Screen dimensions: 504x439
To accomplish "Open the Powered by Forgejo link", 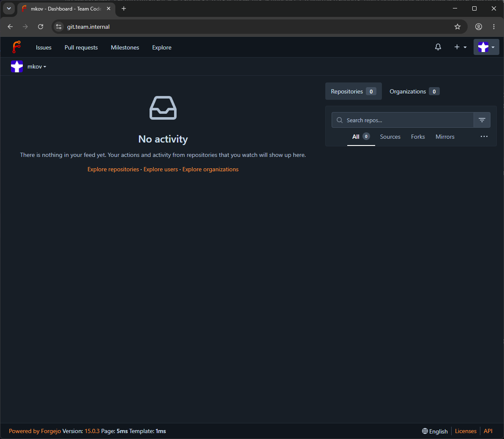I will coord(35,431).
